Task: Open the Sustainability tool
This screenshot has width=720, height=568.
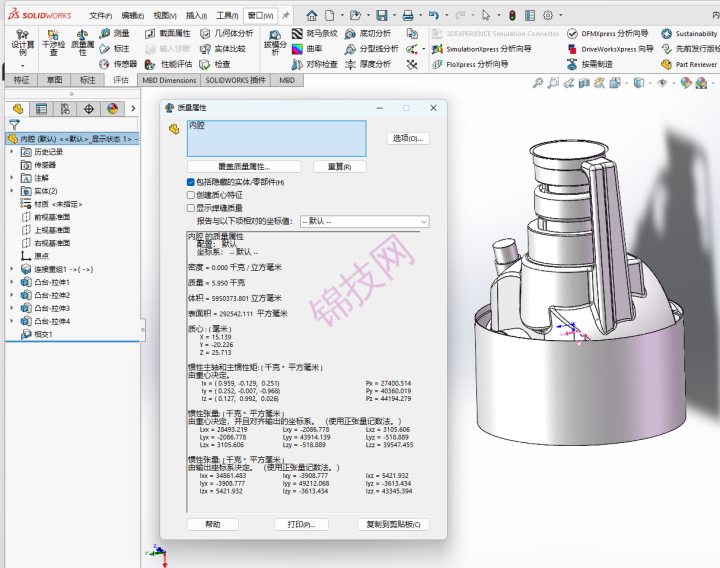Action: click(x=689, y=33)
